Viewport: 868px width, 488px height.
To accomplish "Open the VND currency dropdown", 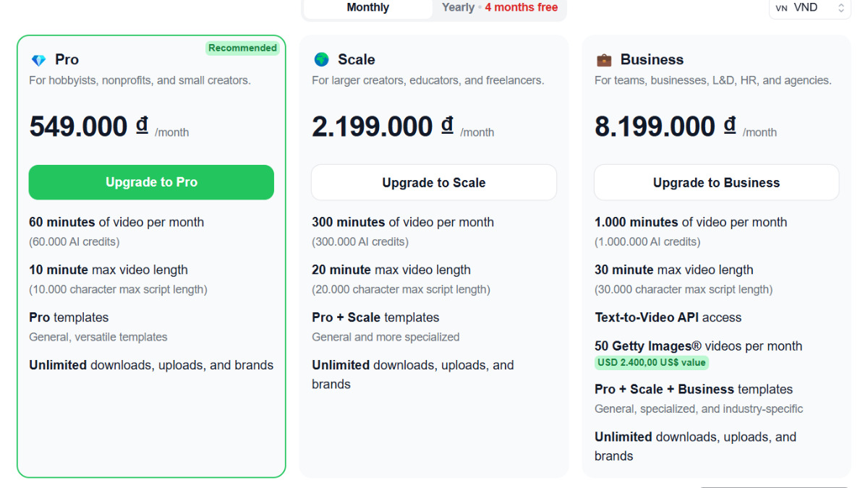I will [809, 8].
